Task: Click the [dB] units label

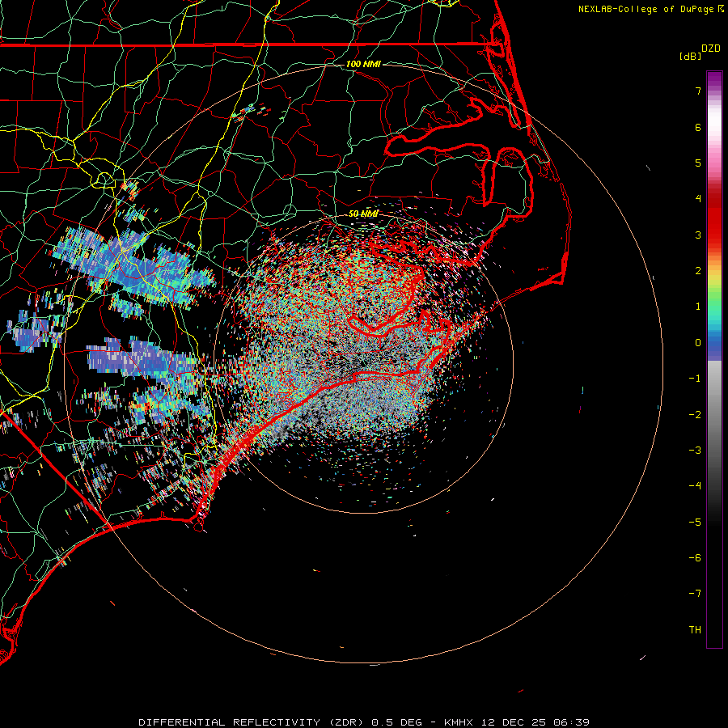Action: [690, 56]
